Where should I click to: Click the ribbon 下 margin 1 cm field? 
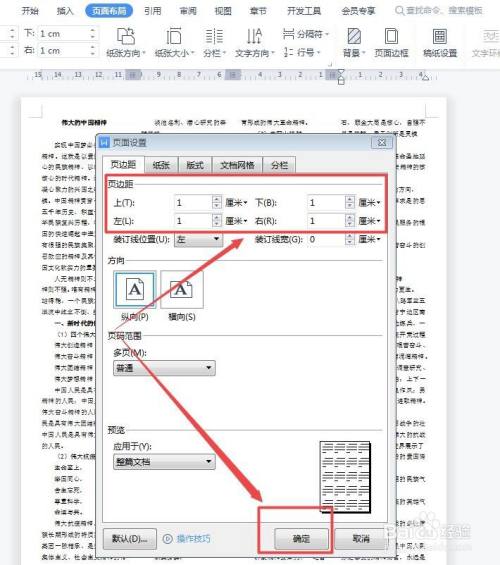click(64, 34)
